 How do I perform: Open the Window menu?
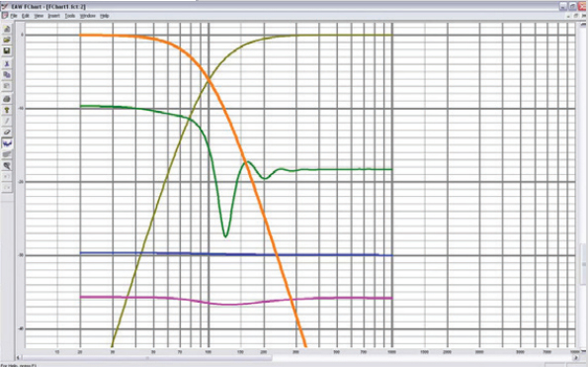(88, 16)
